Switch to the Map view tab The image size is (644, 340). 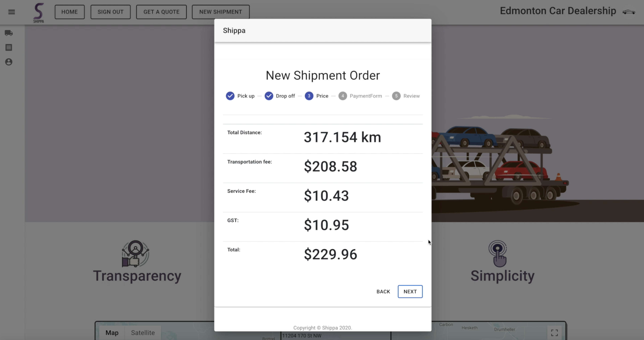coord(112,333)
